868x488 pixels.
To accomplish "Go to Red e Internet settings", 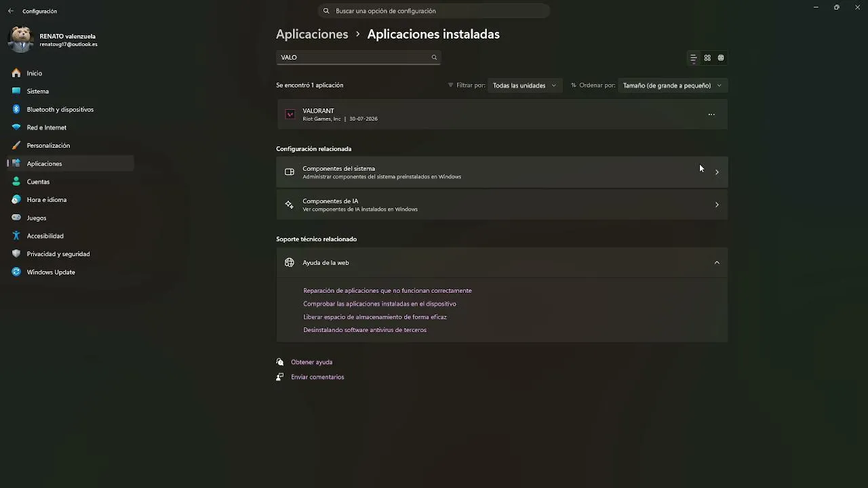I will pos(71,127).
